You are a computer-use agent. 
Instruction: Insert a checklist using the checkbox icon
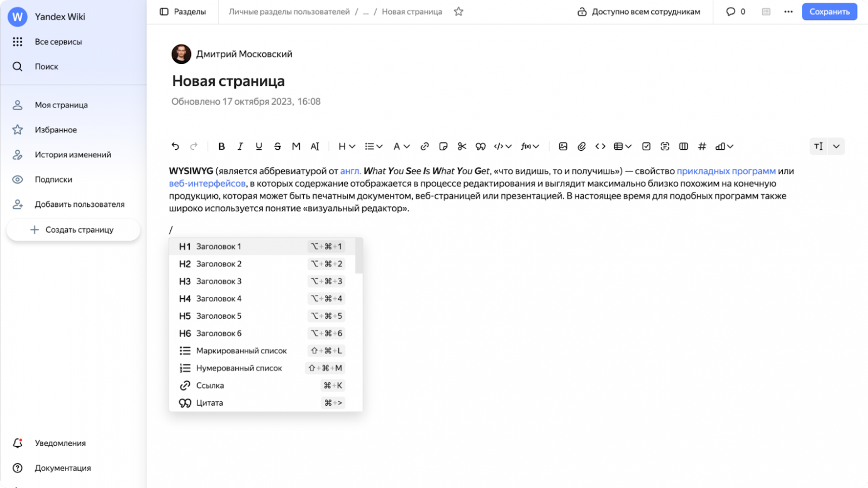click(646, 146)
